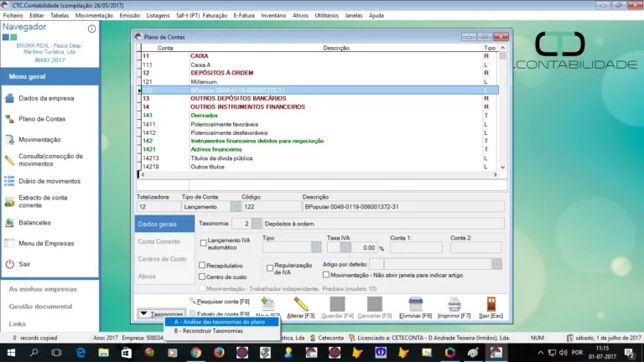Image resolution: width=644 pixels, height=362 pixels.
Task: Collapse the Navegador panel arrow icon
Action: point(91,28)
